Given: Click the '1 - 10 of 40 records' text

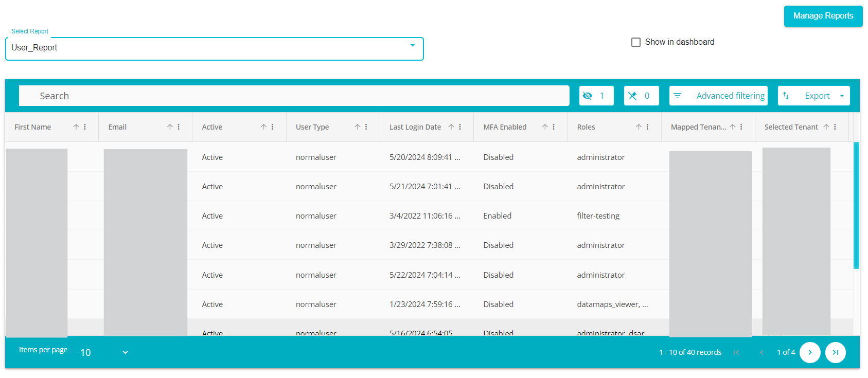Looking at the screenshot, I should coord(690,352).
